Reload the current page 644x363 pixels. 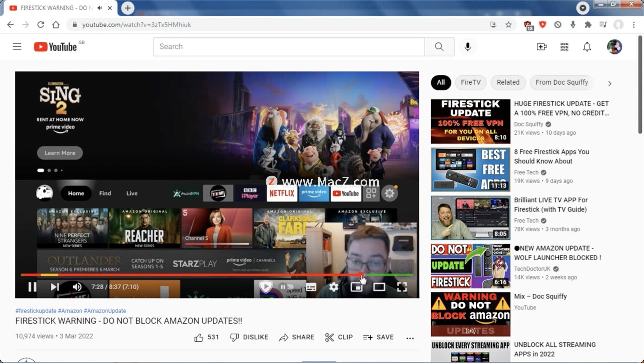(41, 25)
